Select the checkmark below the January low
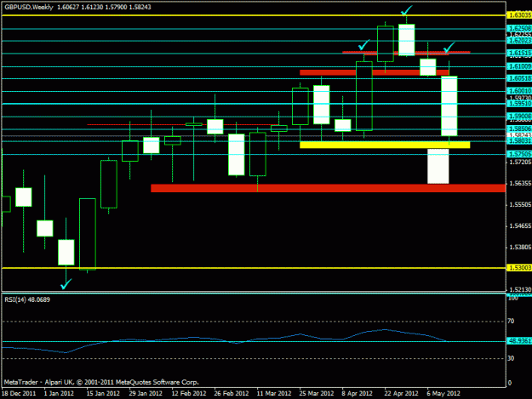532x399 pixels. [x=66, y=284]
